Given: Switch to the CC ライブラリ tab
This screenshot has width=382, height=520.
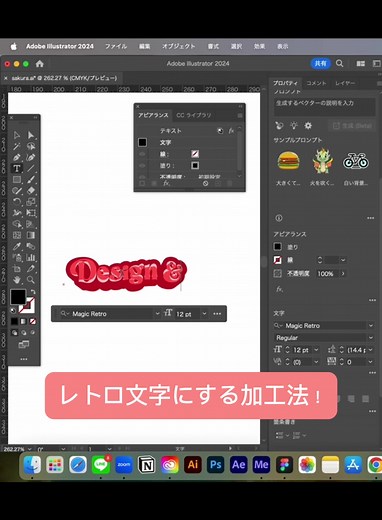Looking at the screenshot, I should click(194, 115).
